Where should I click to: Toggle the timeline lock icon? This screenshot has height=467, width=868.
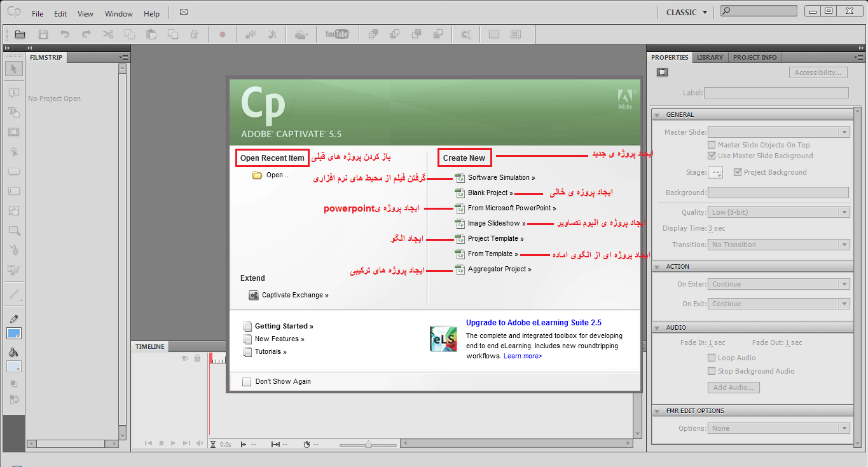[x=197, y=358]
